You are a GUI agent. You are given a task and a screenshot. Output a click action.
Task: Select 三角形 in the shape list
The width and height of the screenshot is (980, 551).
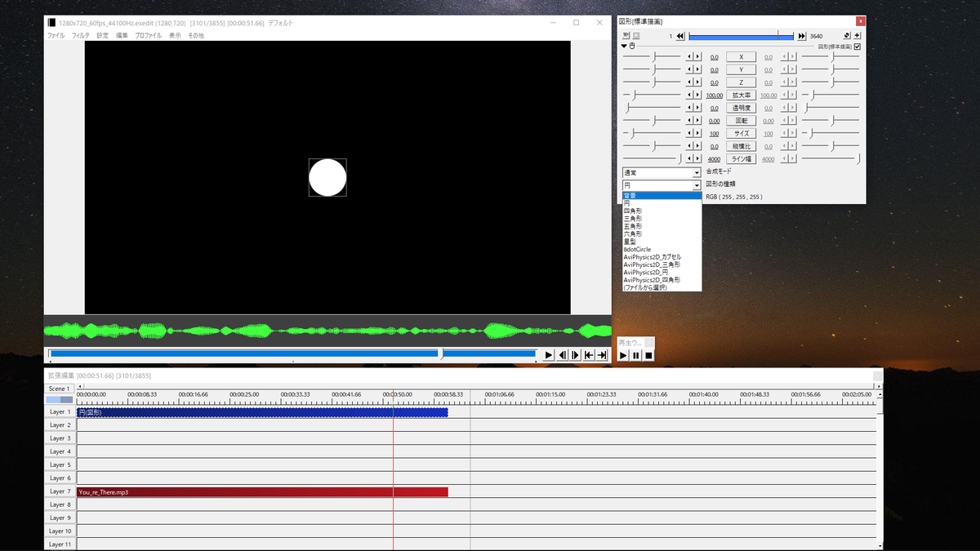[661, 219]
